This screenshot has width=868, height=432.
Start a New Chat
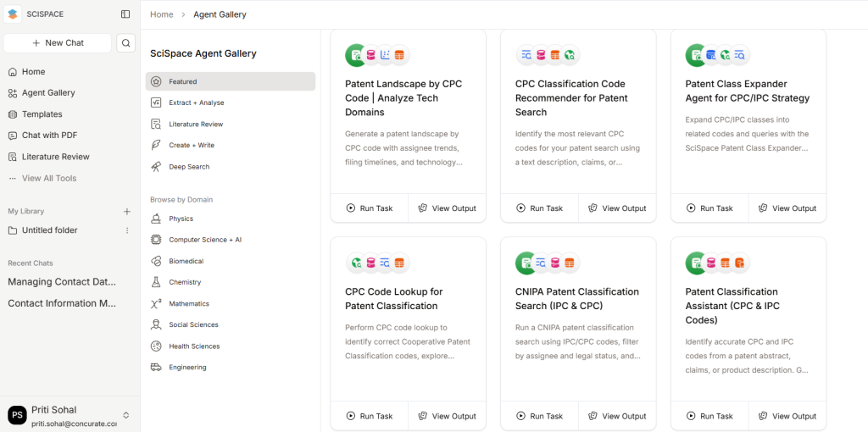click(58, 42)
